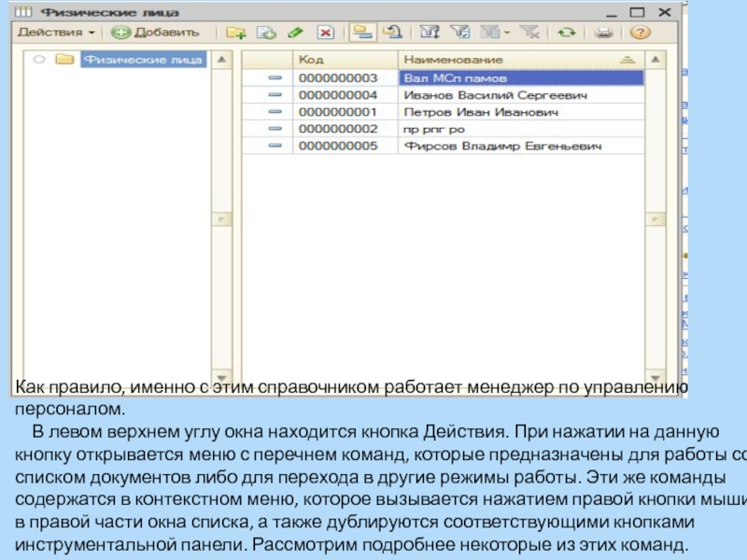Image resolution: width=747 pixels, height=560 pixels.
Task: Open help with question mark icon
Action: coord(639,32)
